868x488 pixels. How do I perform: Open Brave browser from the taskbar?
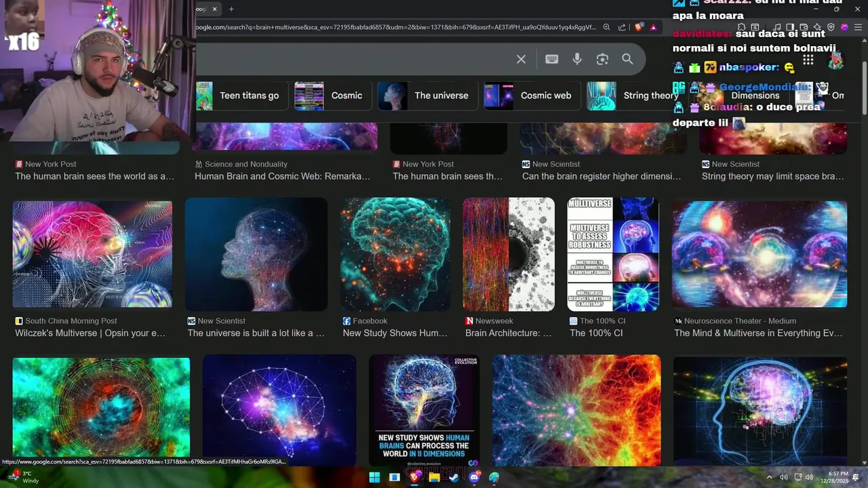coord(414,477)
